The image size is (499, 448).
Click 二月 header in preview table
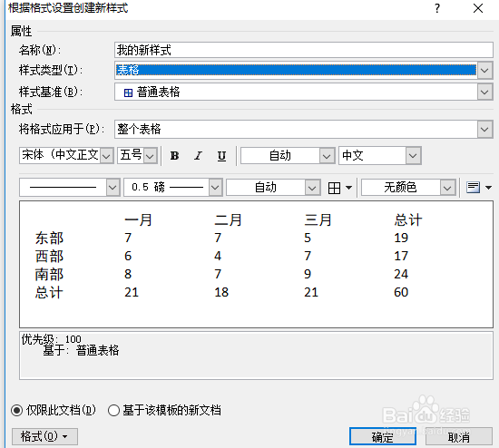[228, 219]
